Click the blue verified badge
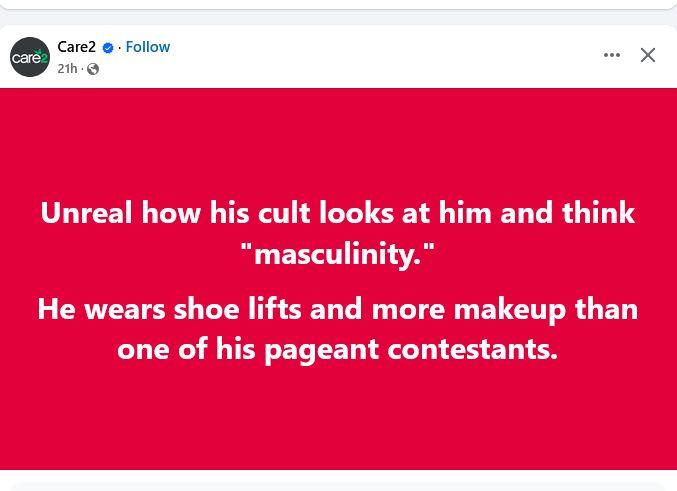Screen dimensions: 677x491 [108, 48]
